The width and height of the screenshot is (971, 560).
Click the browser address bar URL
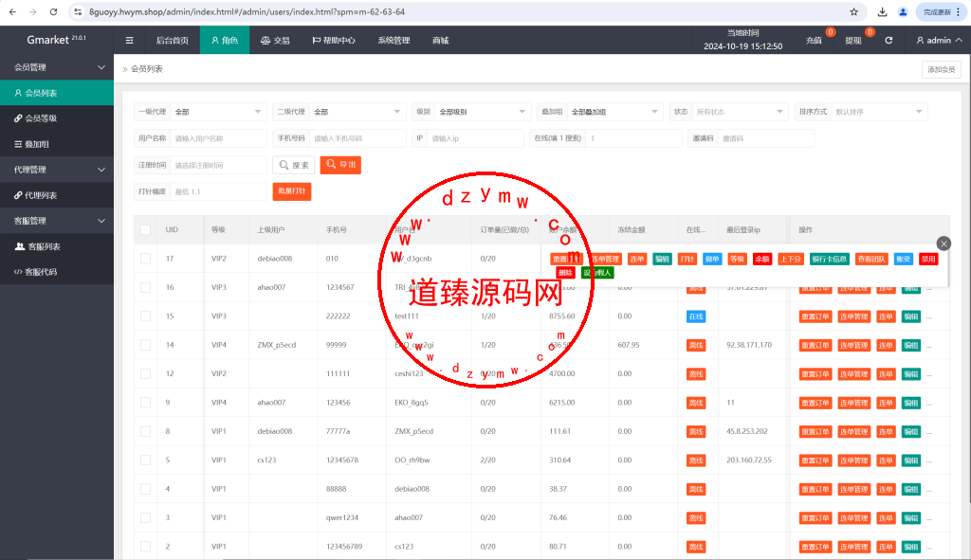[x=247, y=11]
